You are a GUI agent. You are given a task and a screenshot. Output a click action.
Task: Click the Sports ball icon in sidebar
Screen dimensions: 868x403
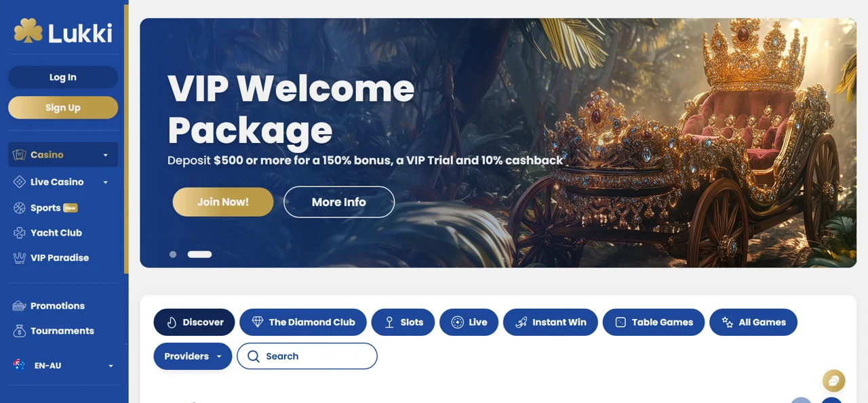[x=19, y=208]
